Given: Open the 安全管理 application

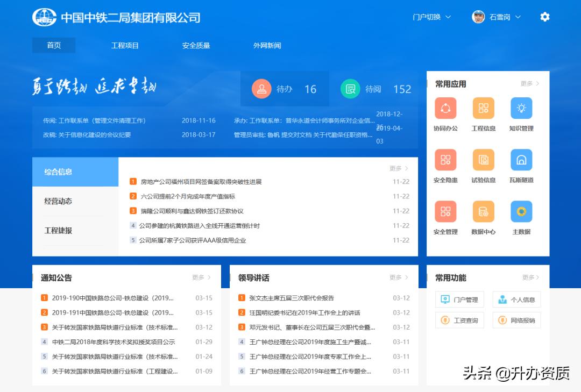Looking at the screenshot, I should [x=445, y=211].
